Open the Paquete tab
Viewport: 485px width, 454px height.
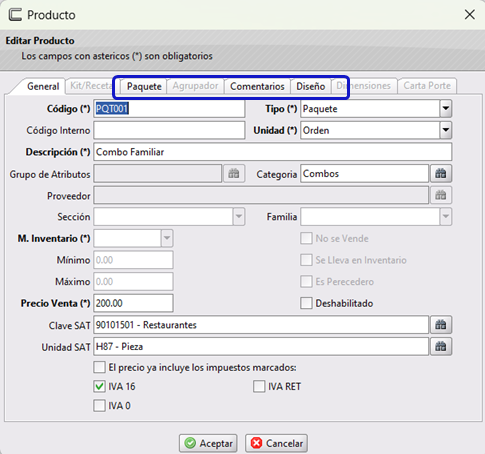pyautogui.click(x=144, y=86)
